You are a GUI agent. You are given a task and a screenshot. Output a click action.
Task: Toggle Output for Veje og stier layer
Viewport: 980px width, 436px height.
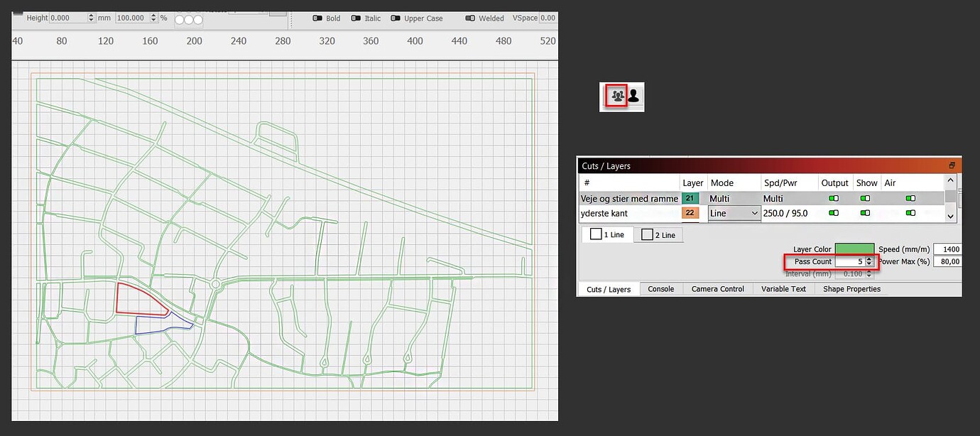[834, 199]
